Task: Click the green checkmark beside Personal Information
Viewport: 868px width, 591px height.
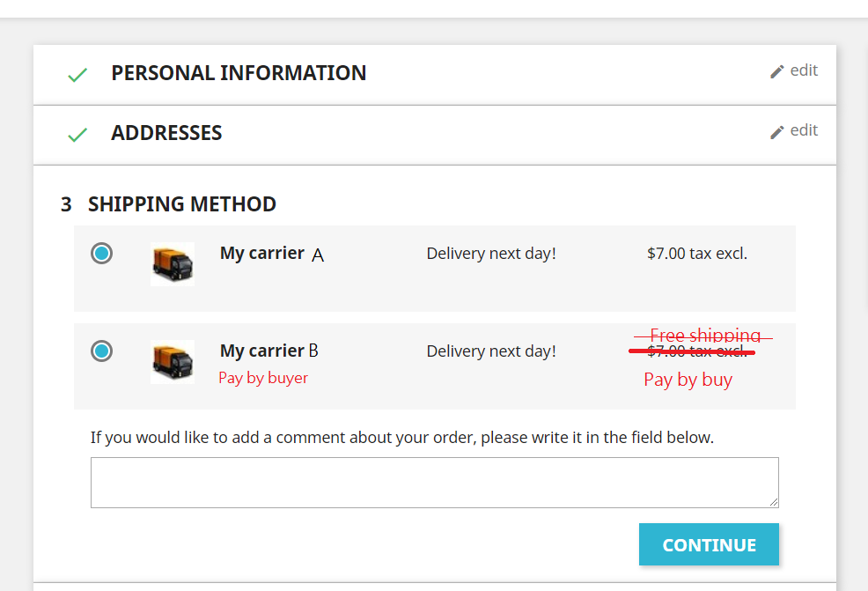Action: click(x=77, y=76)
